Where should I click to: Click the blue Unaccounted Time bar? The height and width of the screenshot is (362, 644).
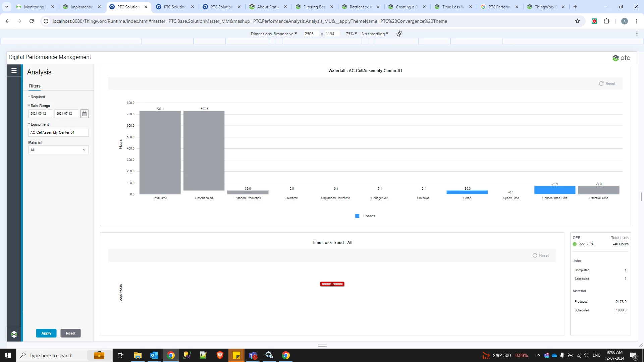pos(554,190)
